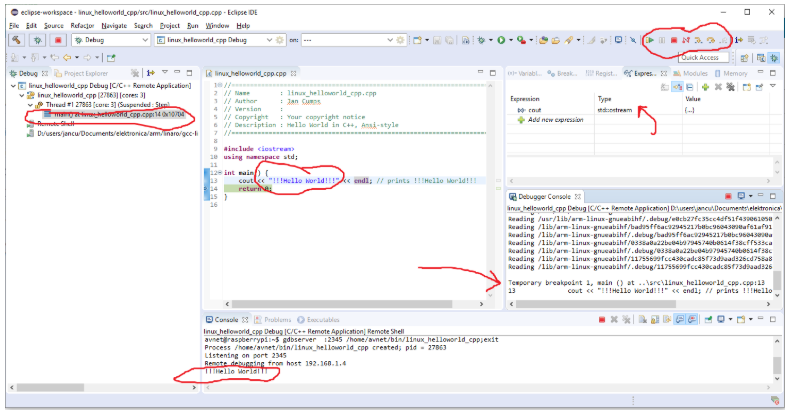789x415 pixels.
Task: Collapse the Thread #1 27863 tree node
Action: (x=29, y=104)
